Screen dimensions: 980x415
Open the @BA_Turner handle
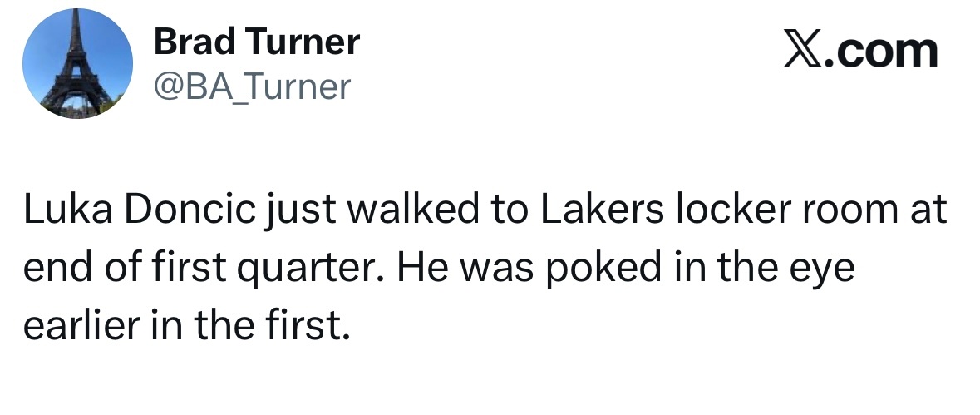click(x=253, y=86)
